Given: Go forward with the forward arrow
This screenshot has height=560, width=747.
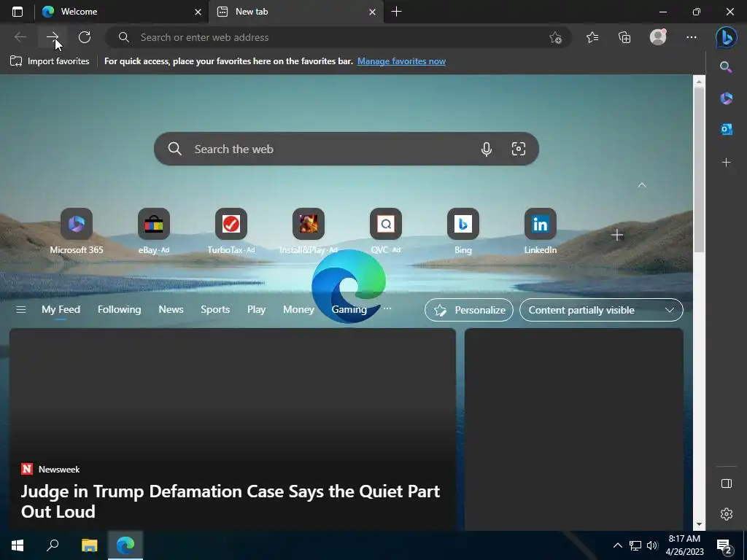Looking at the screenshot, I should pyautogui.click(x=53, y=37).
